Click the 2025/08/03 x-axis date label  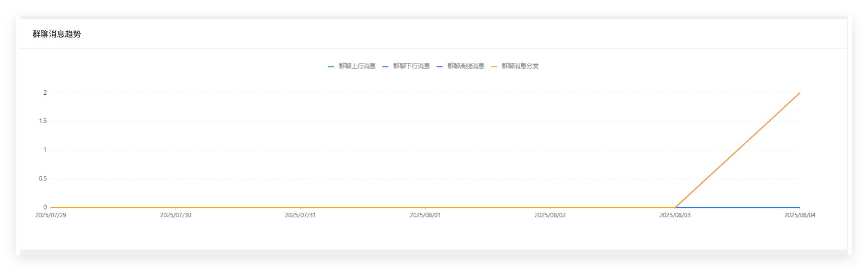(x=675, y=215)
